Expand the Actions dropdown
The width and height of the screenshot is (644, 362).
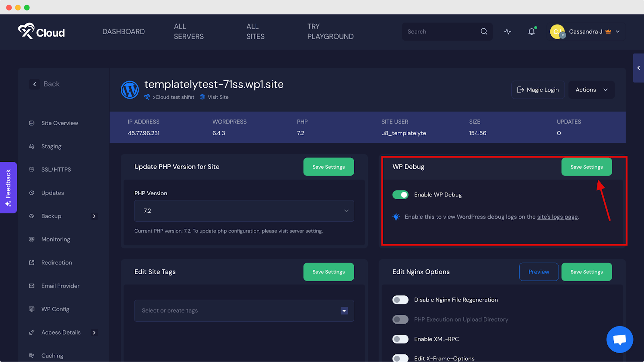(591, 90)
